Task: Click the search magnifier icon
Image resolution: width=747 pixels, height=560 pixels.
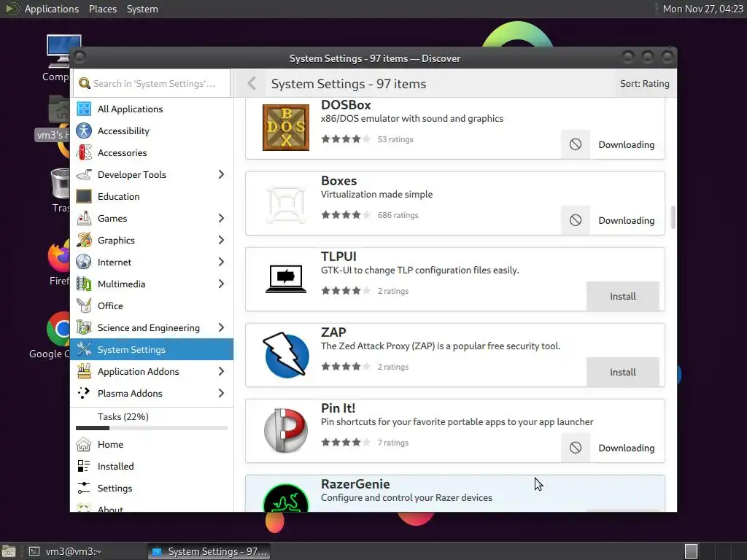Action: [85, 83]
